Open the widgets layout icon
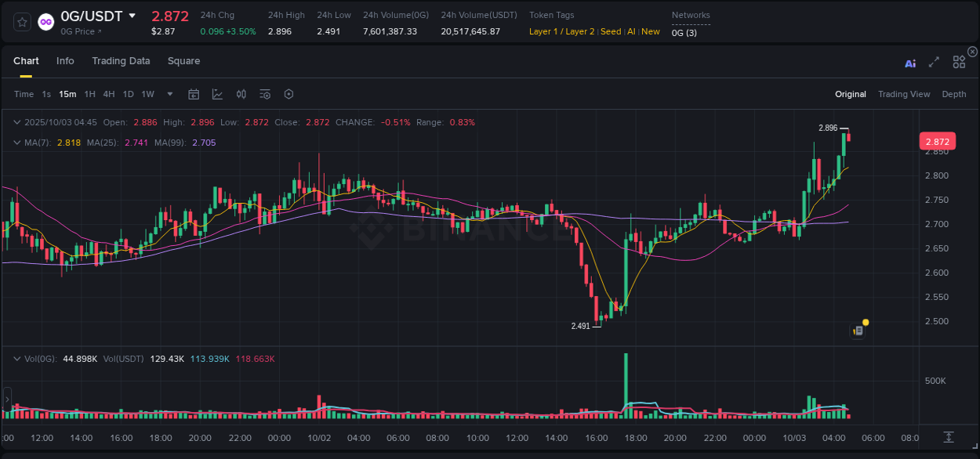The image size is (980, 459). coord(959,62)
